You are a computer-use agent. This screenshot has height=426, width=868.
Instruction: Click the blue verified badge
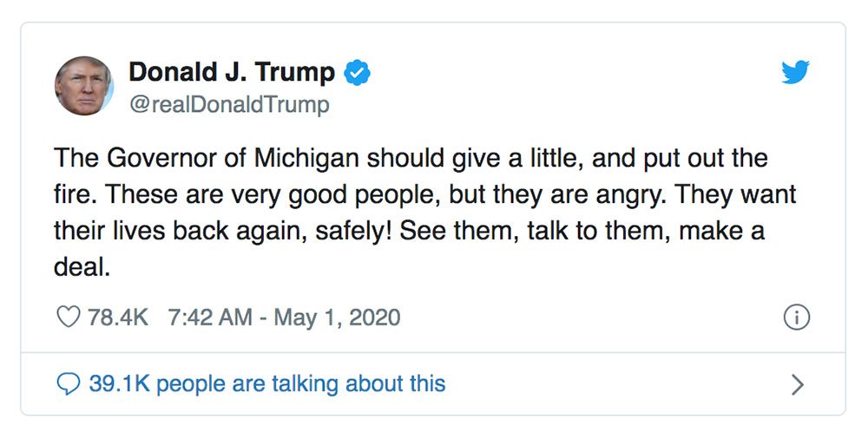tap(357, 73)
